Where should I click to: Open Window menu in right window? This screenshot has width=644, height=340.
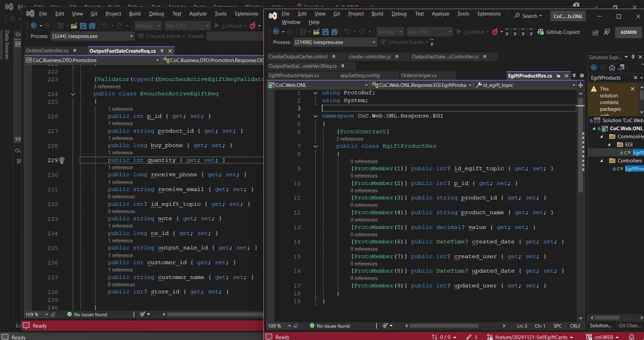291,22
